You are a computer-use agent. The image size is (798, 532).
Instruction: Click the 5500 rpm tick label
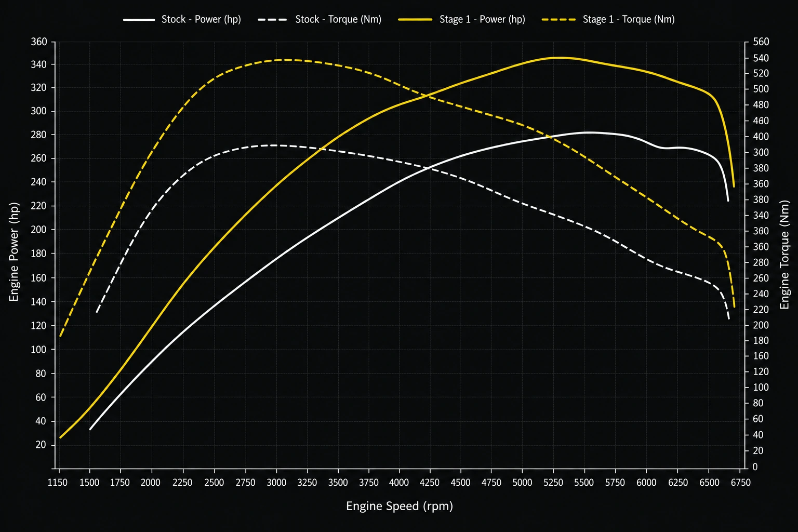coord(584,483)
